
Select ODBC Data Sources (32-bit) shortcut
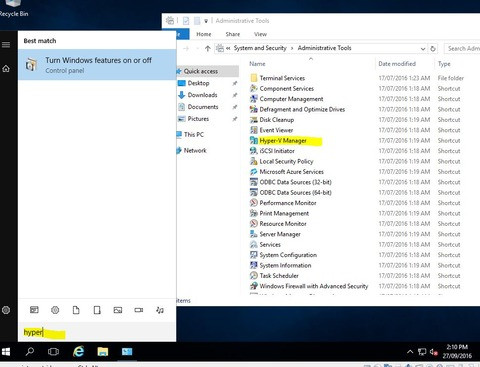pos(295,182)
